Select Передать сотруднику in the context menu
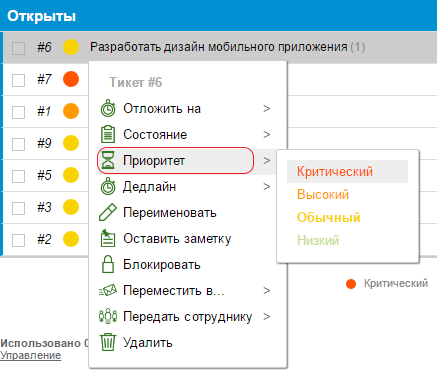 [188, 316]
